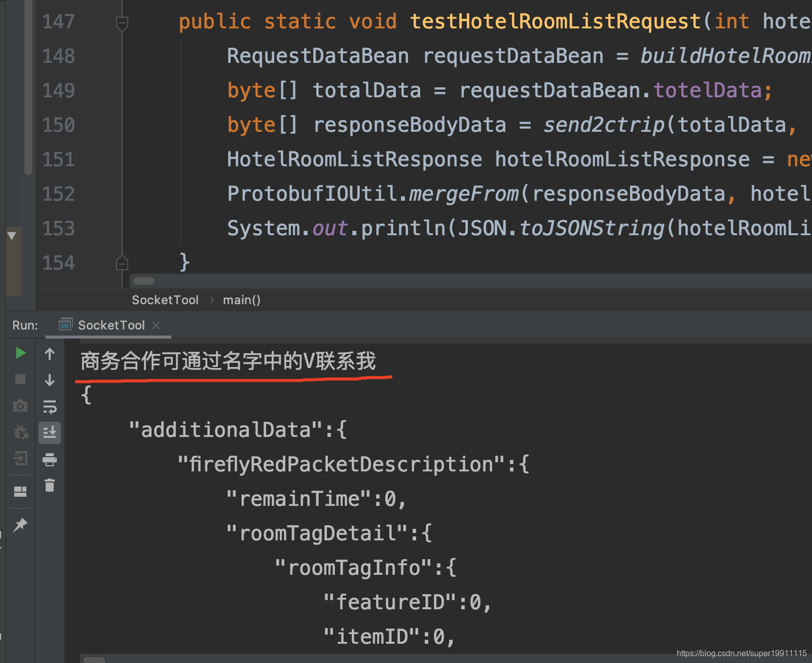Toggle scroll to end of console
Viewport: 812px width, 663px height.
[50, 432]
